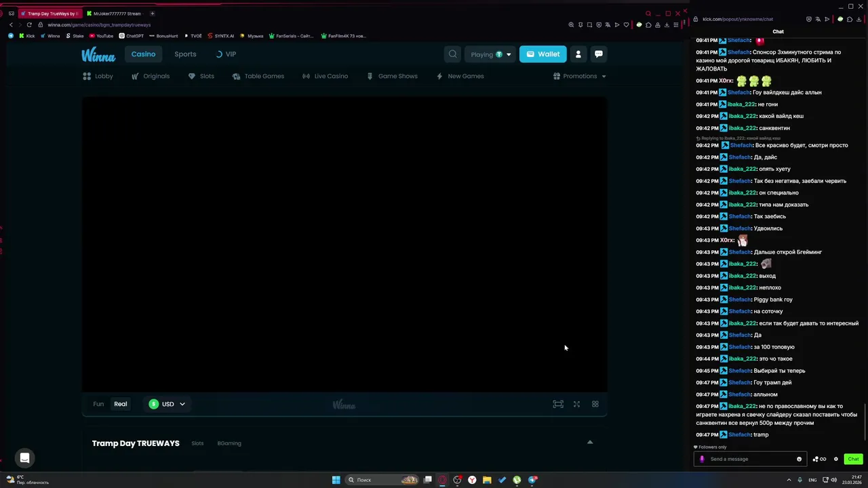
Task: Go to the Winna logo homepage
Action: pos(98,55)
